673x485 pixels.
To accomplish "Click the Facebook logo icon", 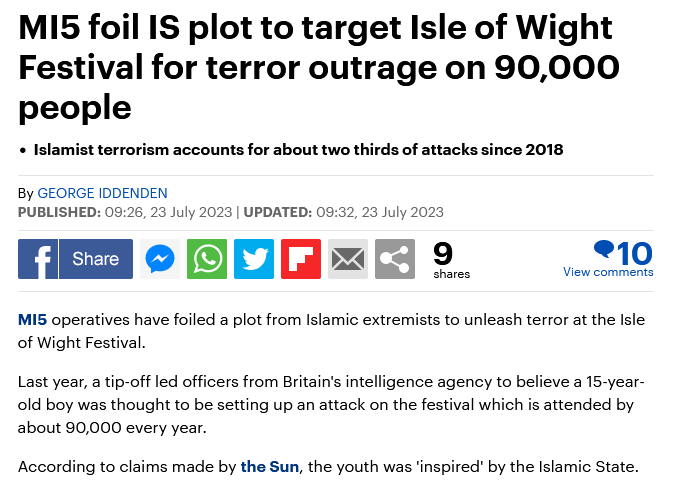I will tap(38, 259).
